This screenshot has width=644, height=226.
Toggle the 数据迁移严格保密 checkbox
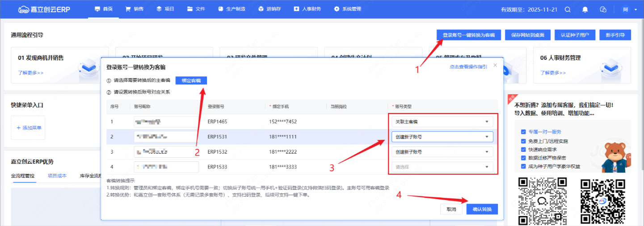tap(523, 158)
